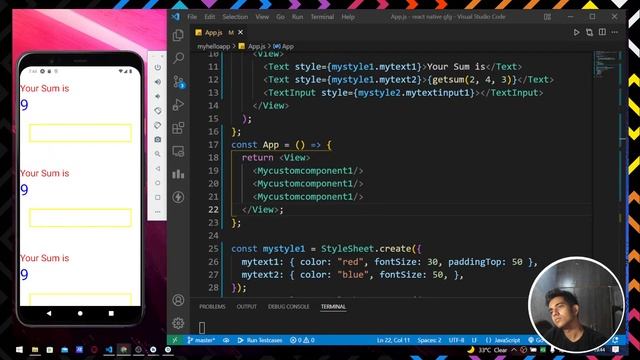The width and height of the screenshot is (640, 360).
Task: Click the emulator rotate right button
Action: [x=158, y=125]
